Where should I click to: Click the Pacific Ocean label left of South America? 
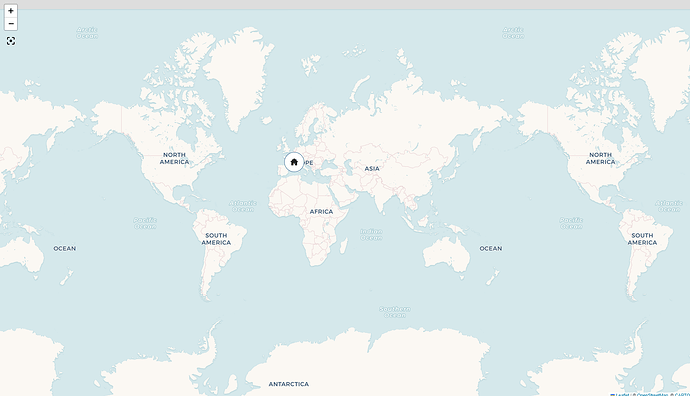[x=145, y=223]
